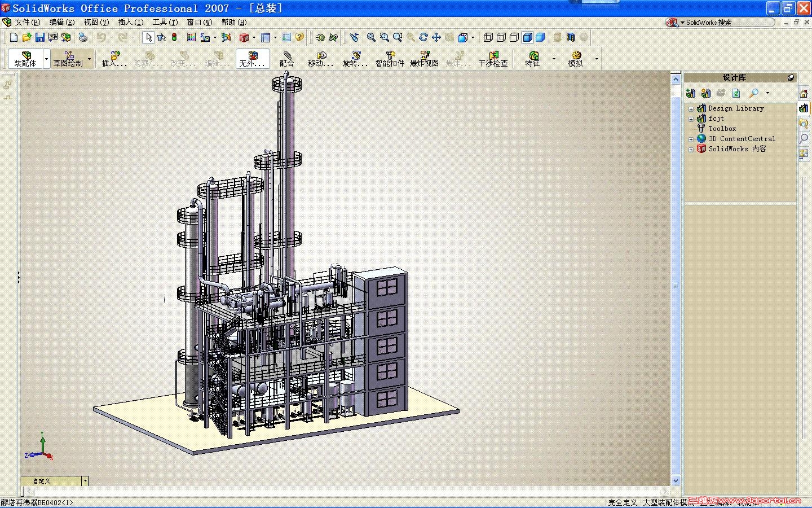Click the Rebuild traffic light icon
The width and height of the screenshot is (812, 508).
[174, 37]
